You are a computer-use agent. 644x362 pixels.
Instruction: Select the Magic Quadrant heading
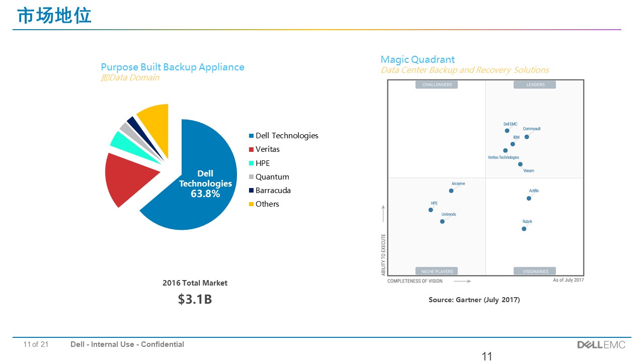coord(418,60)
